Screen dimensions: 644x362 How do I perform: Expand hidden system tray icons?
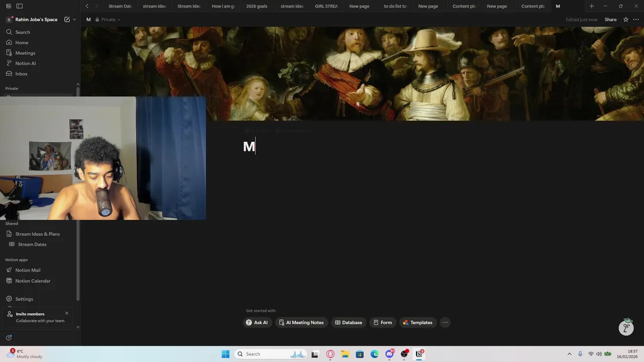click(x=570, y=354)
